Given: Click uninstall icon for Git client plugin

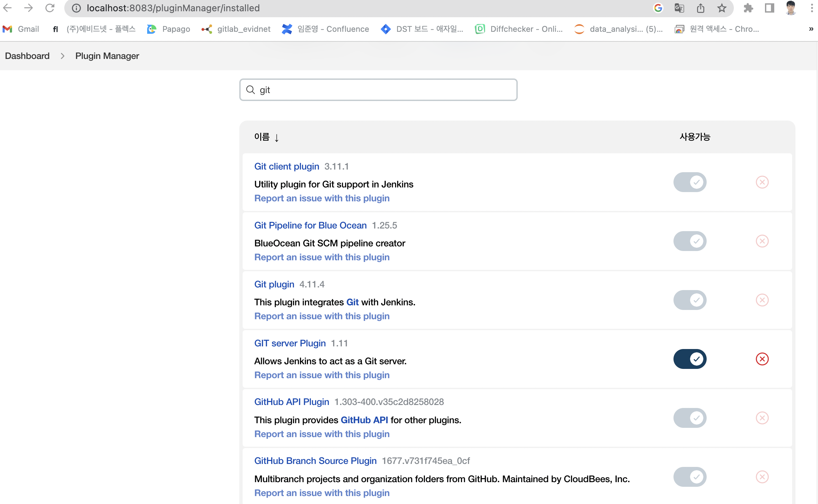Looking at the screenshot, I should pyautogui.click(x=762, y=182).
